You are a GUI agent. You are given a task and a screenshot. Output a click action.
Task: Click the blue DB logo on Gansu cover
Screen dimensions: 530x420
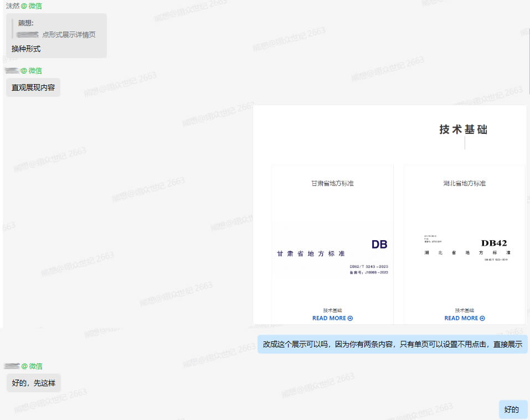tap(379, 245)
